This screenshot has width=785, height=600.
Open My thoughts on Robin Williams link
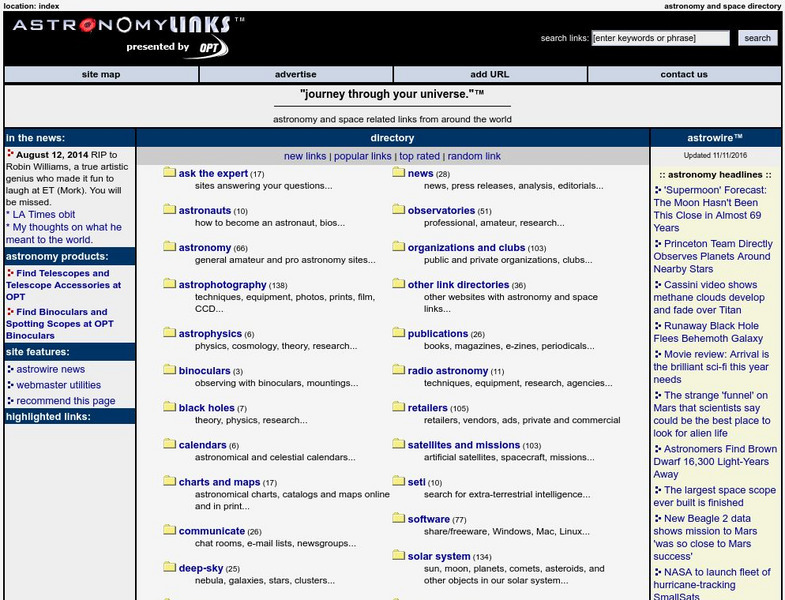(x=64, y=233)
